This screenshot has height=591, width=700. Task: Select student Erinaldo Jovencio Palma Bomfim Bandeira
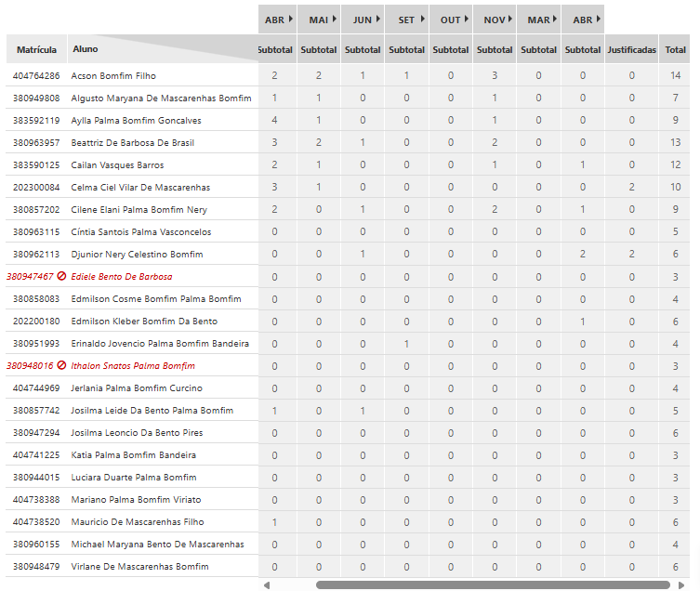[160, 344]
